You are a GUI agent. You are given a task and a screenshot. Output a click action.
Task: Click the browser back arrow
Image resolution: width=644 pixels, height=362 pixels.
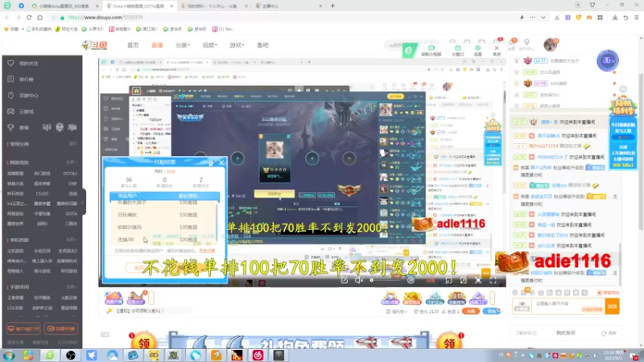7,18
